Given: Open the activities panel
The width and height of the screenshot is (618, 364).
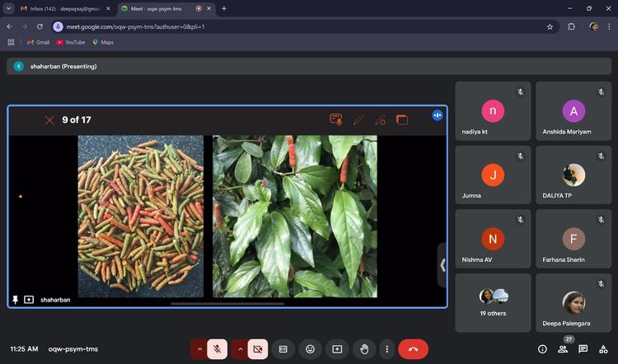Looking at the screenshot, I should coord(604,349).
